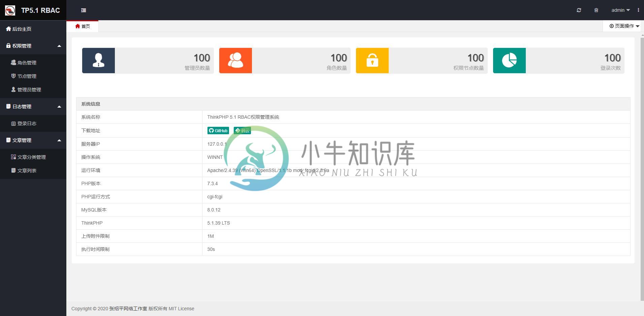Click the 登录次数 label
Screen dimensions: 644x316
coord(610,68)
